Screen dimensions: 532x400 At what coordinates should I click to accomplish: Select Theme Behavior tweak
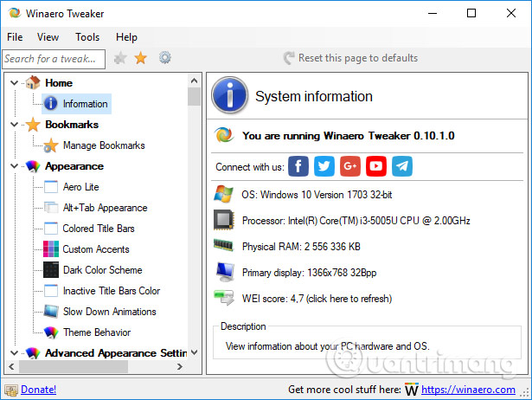coord(97,332)
